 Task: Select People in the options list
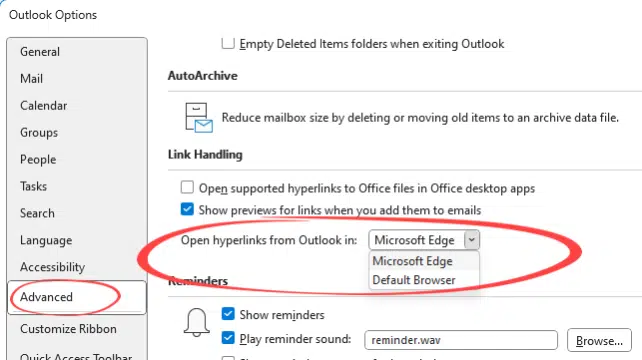(x=38, y=159)
